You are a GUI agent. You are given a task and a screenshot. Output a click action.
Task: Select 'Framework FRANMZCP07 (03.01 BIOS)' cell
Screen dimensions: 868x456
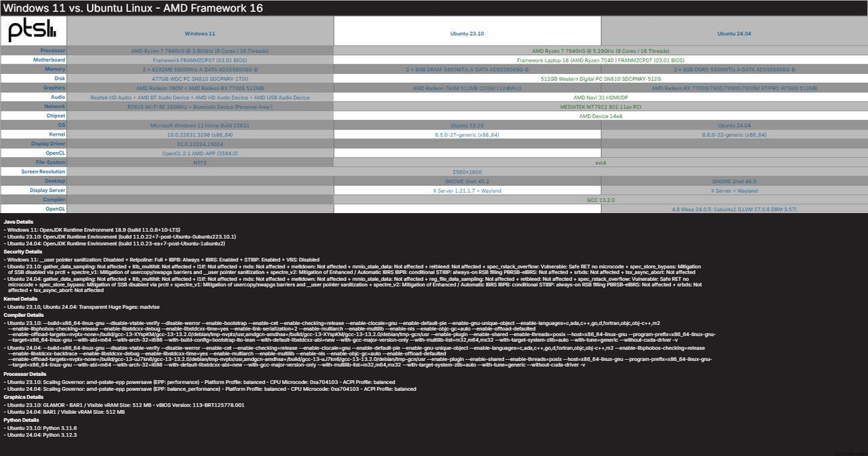tap(200, 60)
